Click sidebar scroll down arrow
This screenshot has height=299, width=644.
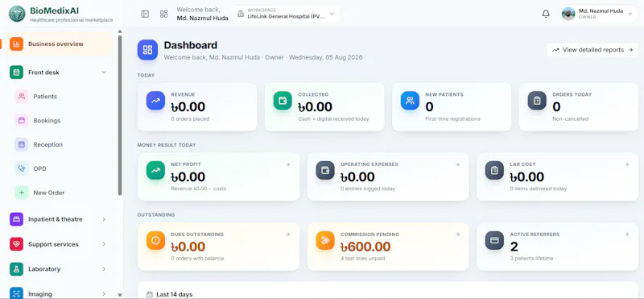120,295
